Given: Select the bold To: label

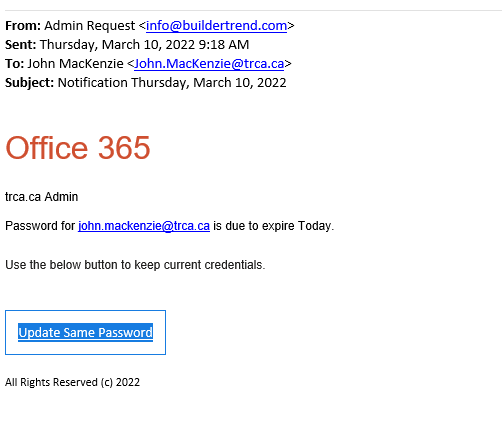Looking at the screenshot, I should tap(14, 64).
